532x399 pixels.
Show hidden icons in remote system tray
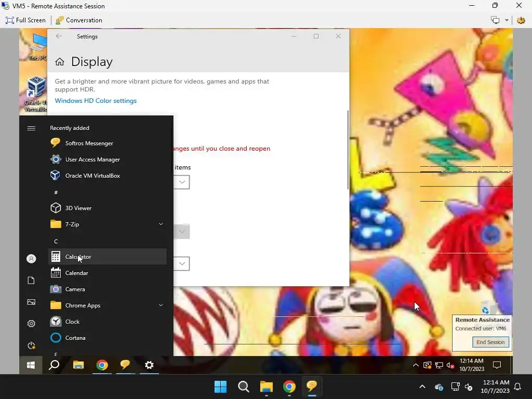click(x=416, y=365)
